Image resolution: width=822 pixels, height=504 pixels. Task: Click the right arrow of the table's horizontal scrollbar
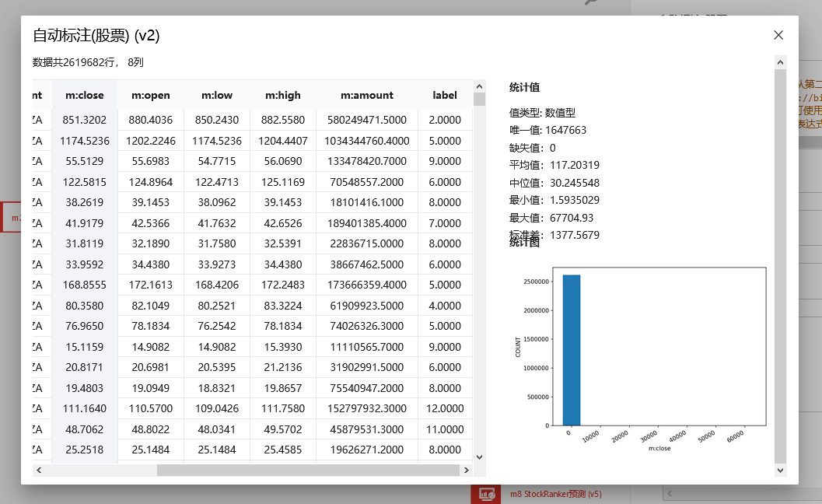coord(467,470)
